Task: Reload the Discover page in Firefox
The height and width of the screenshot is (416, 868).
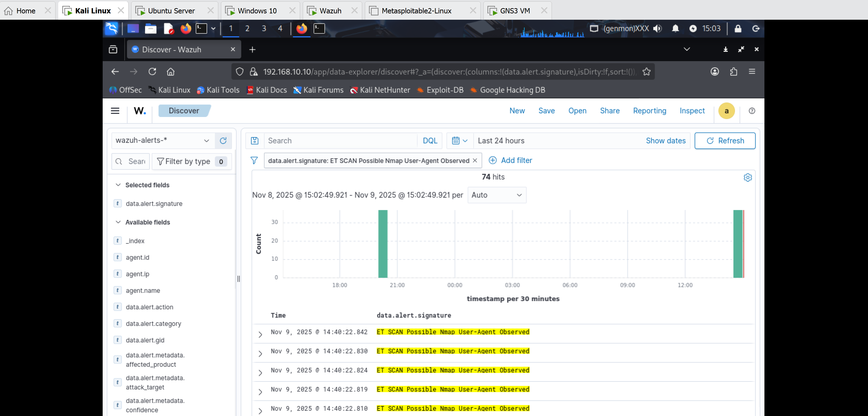Action: coord(152,71)
